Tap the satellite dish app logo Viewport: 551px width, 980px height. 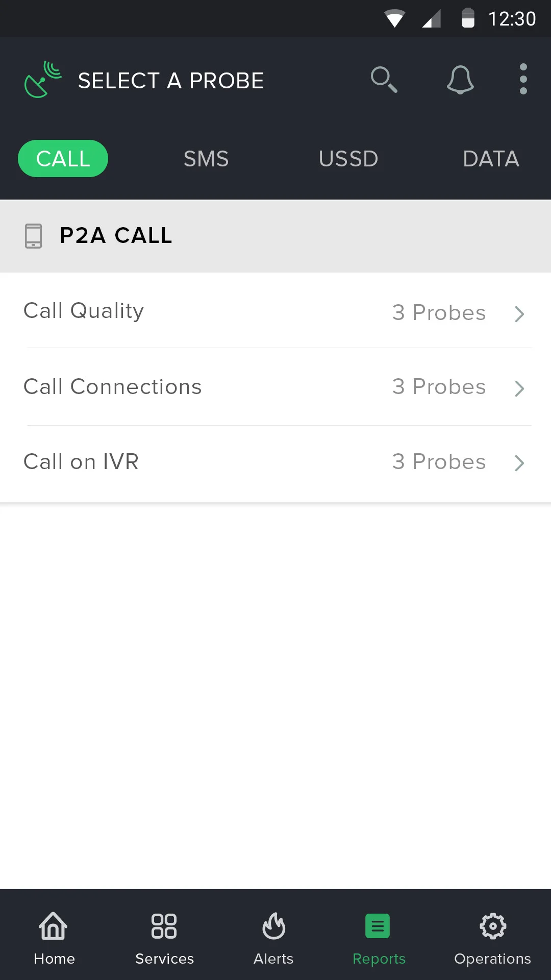click(x=43, y=79)
